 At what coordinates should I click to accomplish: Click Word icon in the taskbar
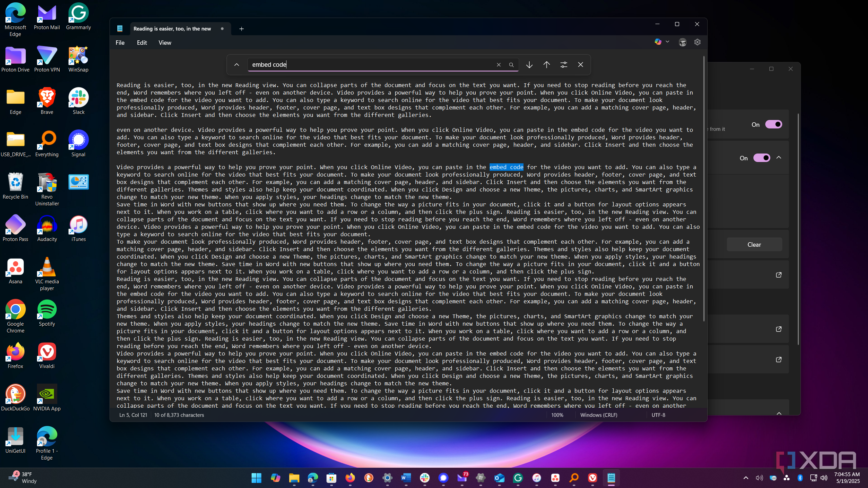[406, 478]
